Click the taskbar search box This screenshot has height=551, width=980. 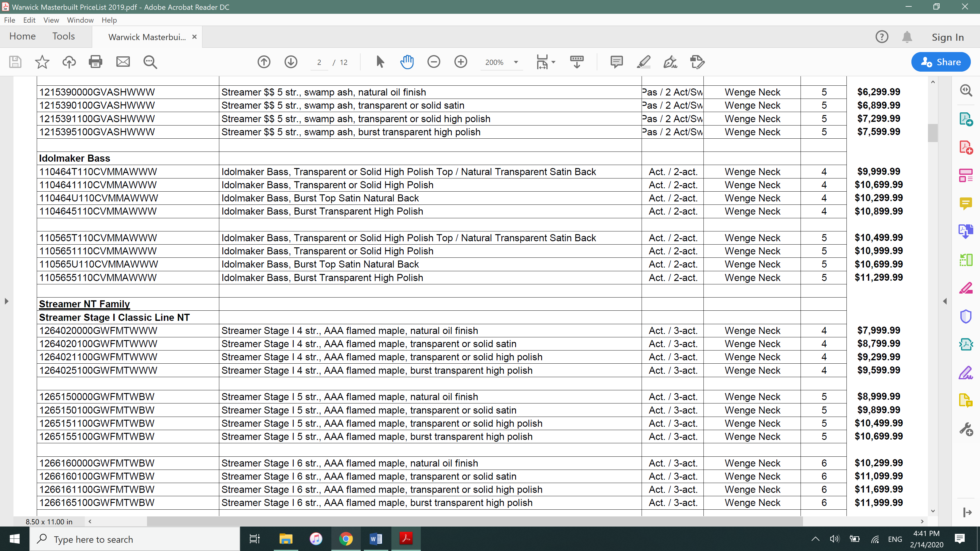(x=135, y=539)
